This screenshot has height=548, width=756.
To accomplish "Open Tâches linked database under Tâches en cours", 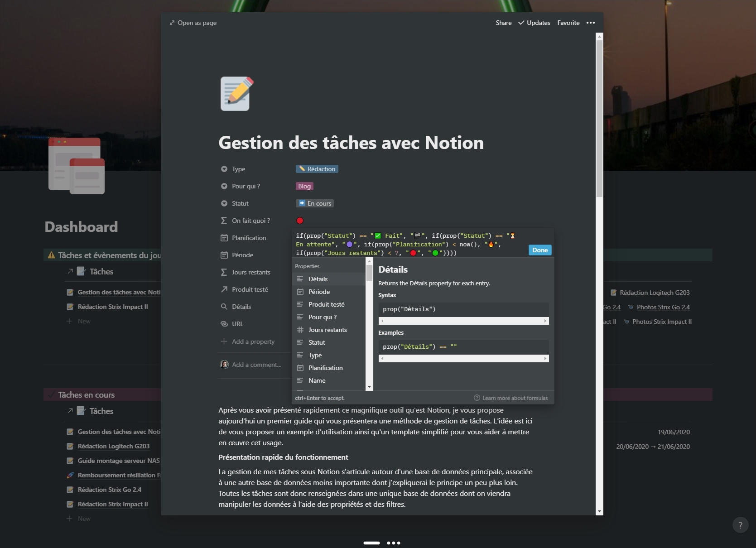I will 101,411.
